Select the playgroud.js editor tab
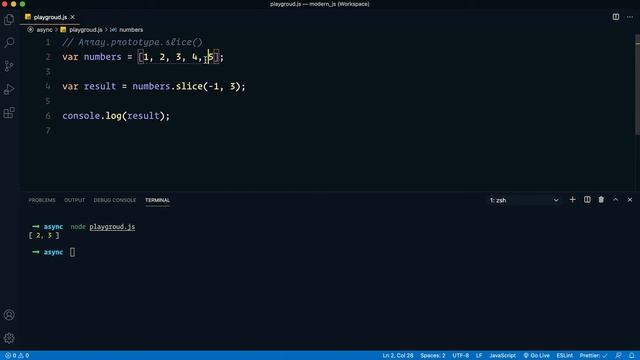Image resolution: width=640 pixels, height=360 pixels. pyautogui.click(x=50, y=17)
